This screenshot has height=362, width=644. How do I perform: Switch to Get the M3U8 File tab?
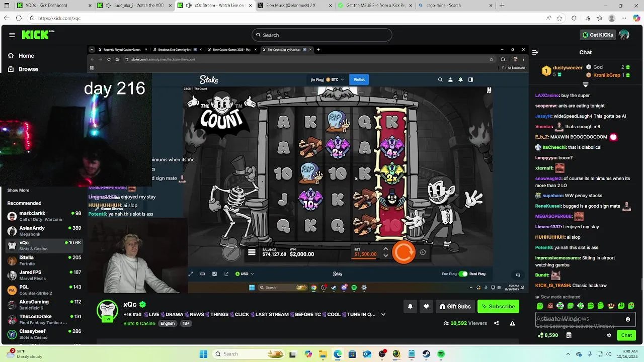tap(375, 6)
